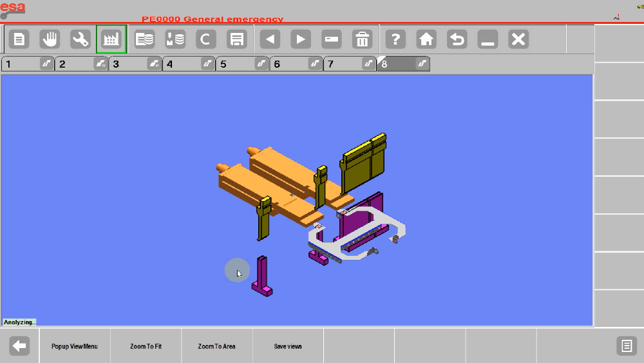This screenshot has height=363, width=644.
Task: Go to the home screen icon
Action: [426, 39]
